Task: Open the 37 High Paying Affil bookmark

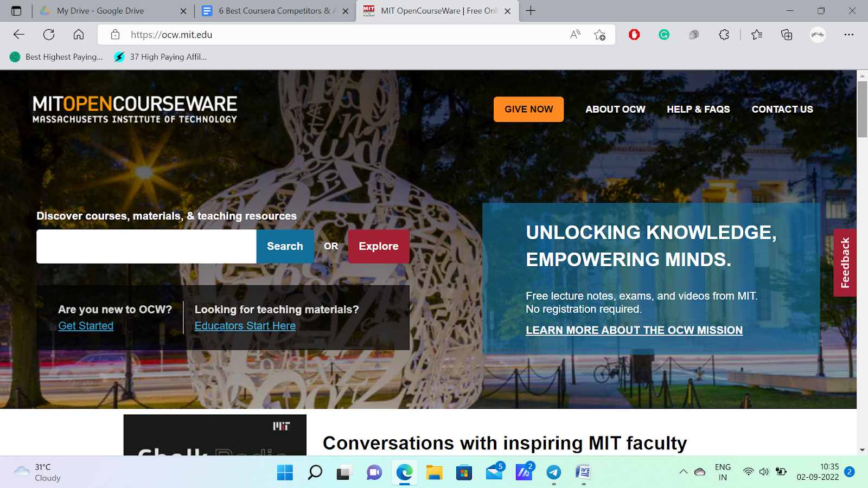Action: [x=161, y=57]
